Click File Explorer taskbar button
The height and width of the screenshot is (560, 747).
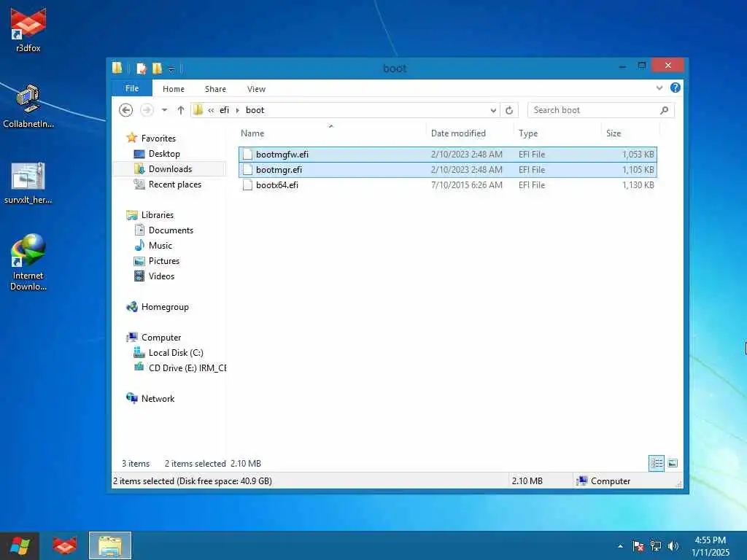coord(110,545)
